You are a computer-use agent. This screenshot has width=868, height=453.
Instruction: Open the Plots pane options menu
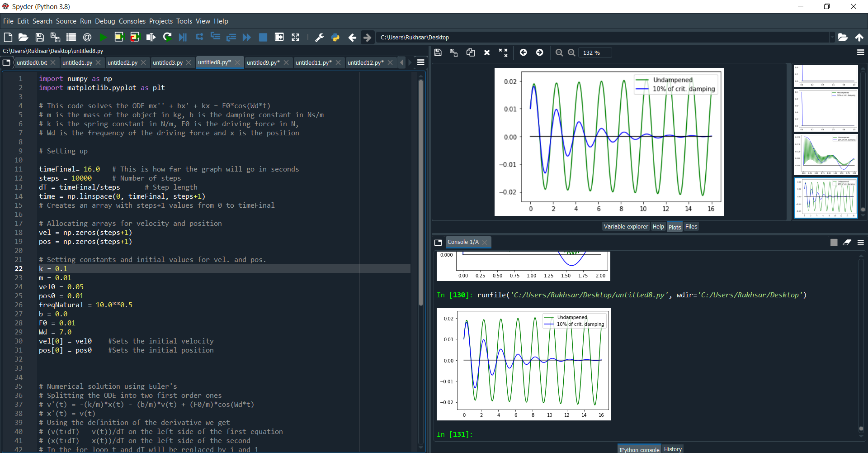(860, 52)
